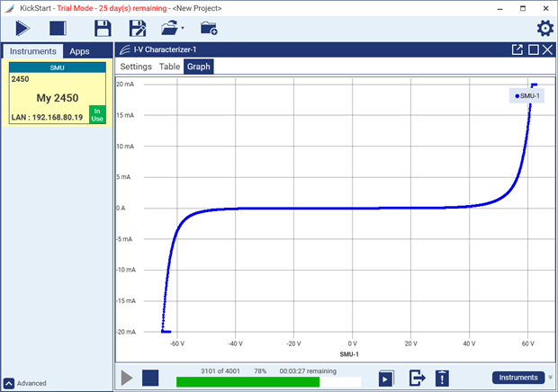Click the script/terminal icon in bottom bar
The width and height of the screenshot is (558, 392).
pyautogui.click(x=386, y=379)
